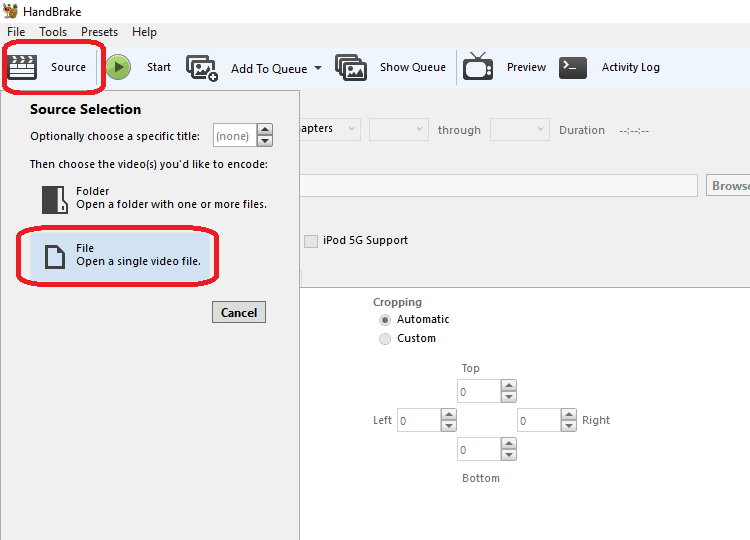This screenshot has height=540, width=750.
Task: Click the HandBrake app logo icon
Action: 11,11
